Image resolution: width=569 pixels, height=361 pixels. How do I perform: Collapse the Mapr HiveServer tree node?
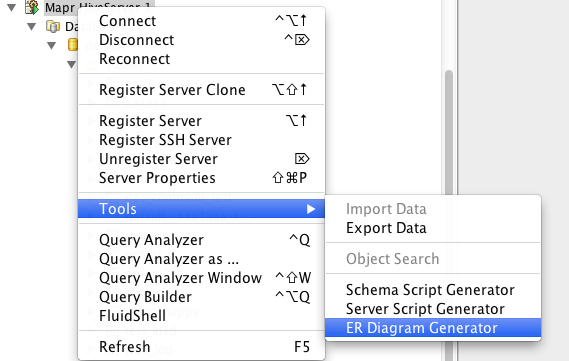coord(12,7)
